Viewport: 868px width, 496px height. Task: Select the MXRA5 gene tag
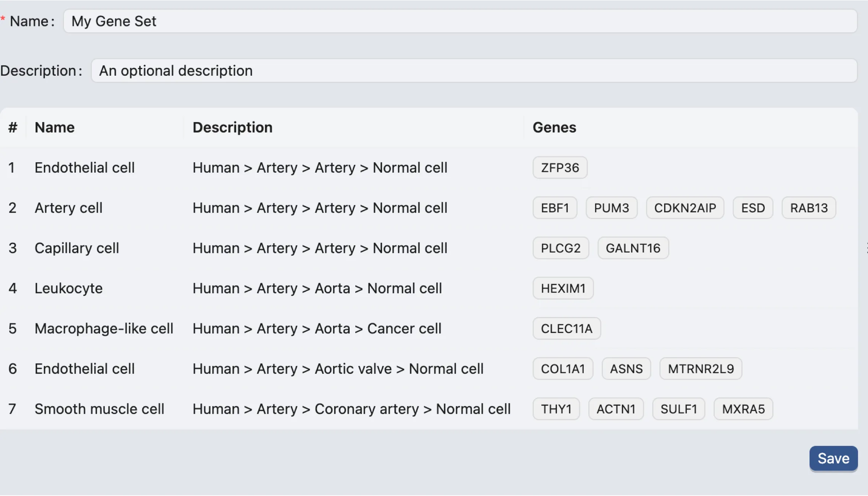(x=743, y=409)
